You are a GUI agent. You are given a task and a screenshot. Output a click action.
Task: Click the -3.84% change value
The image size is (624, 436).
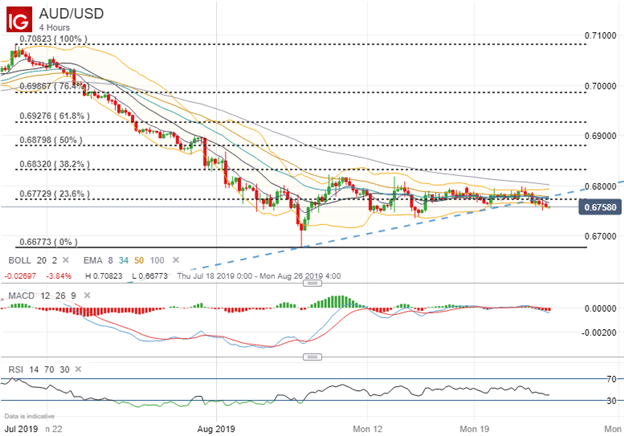[58, 276]
